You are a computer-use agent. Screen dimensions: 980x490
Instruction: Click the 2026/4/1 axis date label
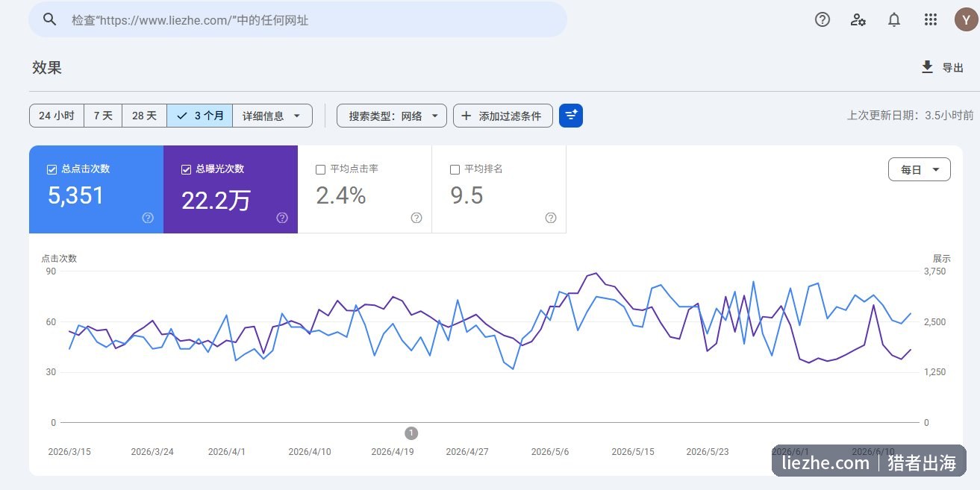pyautogui.click(x=227, y=452)
